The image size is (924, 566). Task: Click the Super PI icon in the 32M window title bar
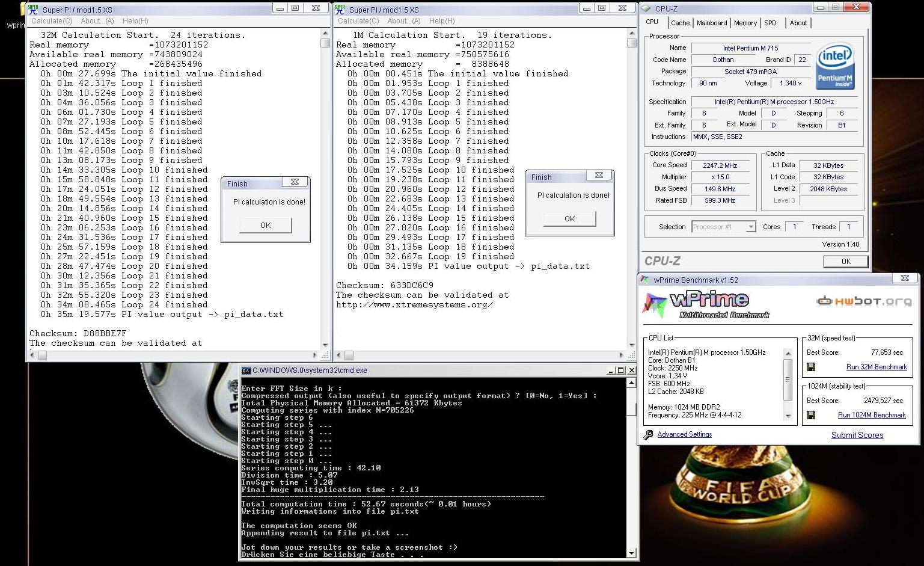pyautogui.click(x=33, y=9)
